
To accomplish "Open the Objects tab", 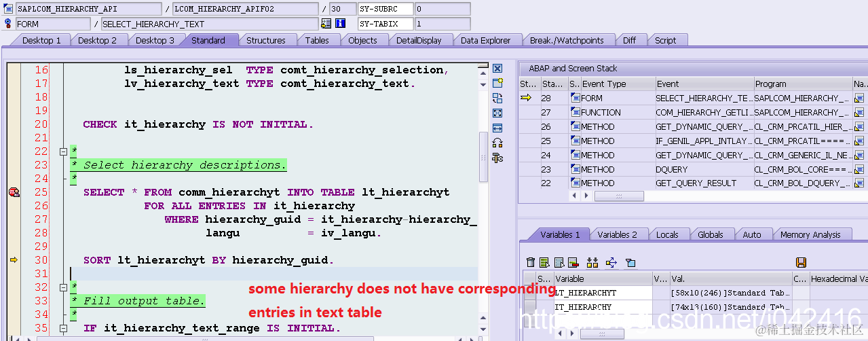I will 362,40.
